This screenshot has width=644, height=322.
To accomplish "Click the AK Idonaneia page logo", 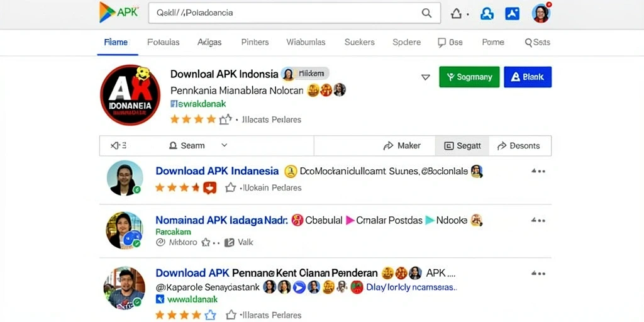I will [130, 95].
